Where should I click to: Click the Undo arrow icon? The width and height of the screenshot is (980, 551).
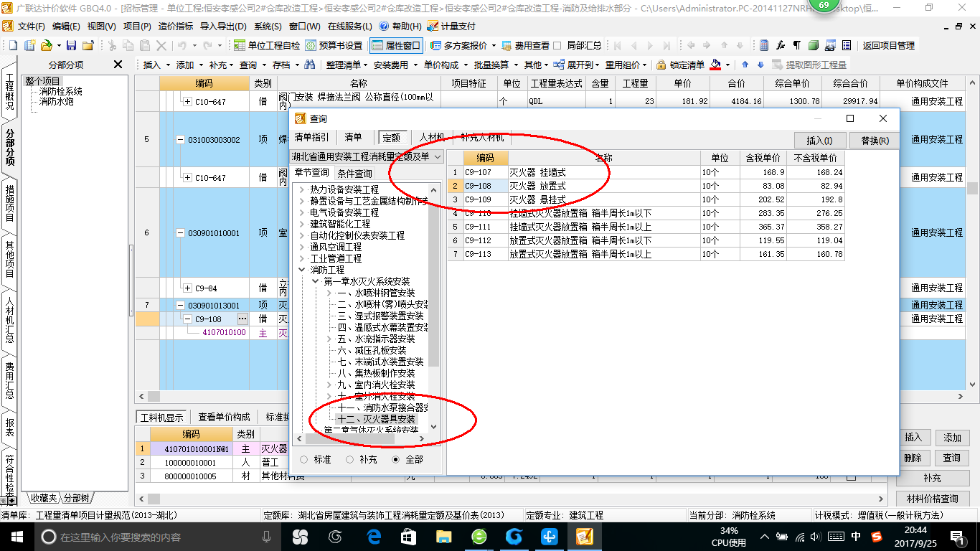pos(182,45)
